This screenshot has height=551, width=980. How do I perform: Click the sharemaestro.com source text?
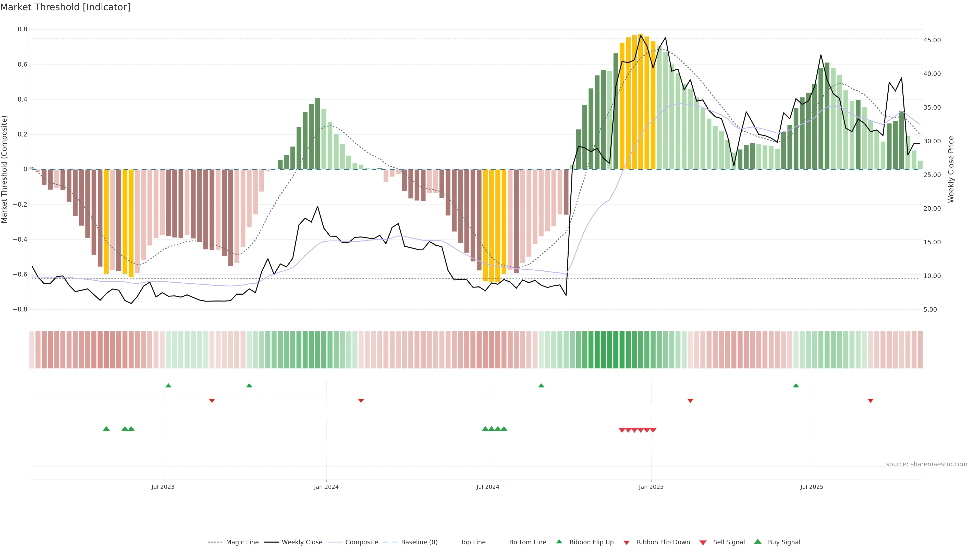point(926,464)
